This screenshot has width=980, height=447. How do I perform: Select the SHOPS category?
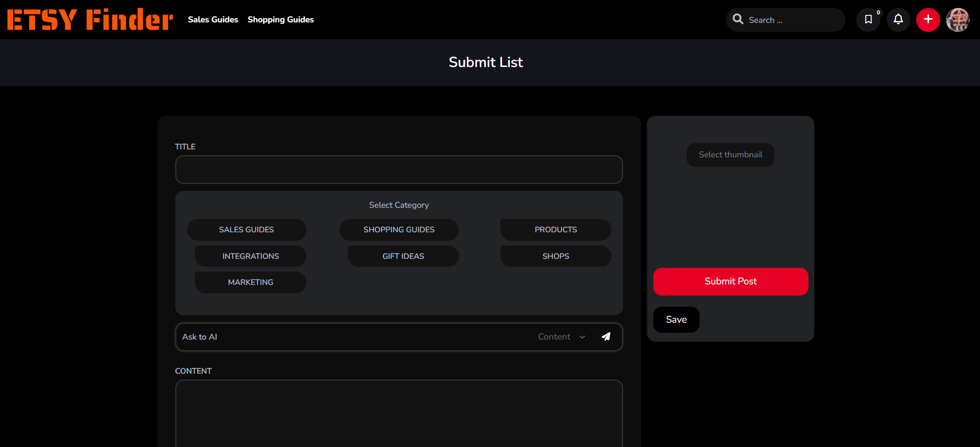click(x=556, y=256)
